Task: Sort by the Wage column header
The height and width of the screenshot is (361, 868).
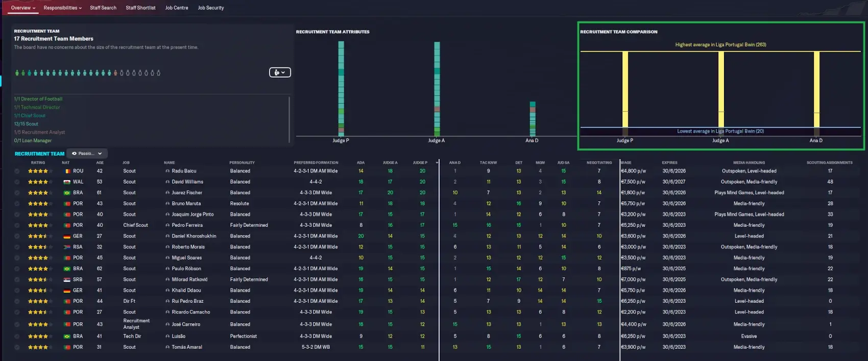Action: pos(626,163)
